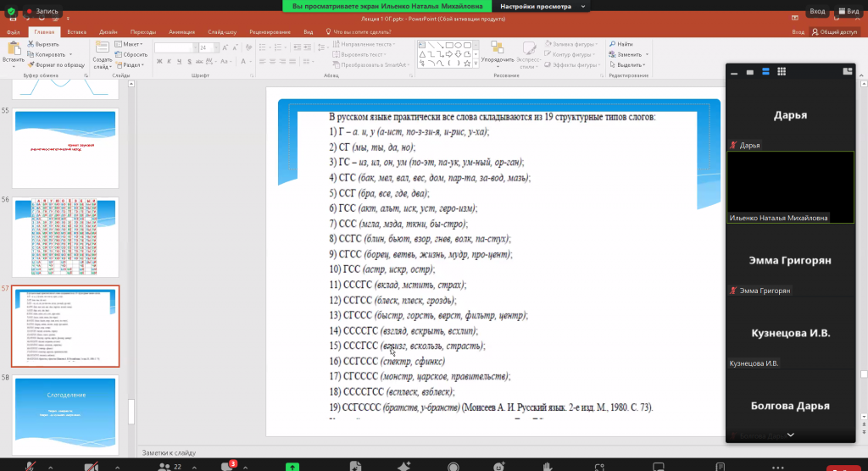This screenshot has height=471, width=868.
Task: Select the right arrow shape in gallery
Action: (449, 54)
